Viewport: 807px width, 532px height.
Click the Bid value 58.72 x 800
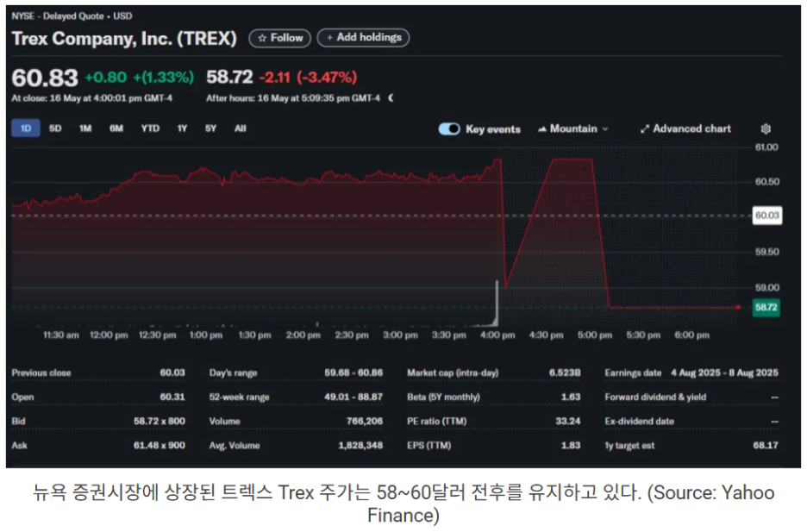159,421
